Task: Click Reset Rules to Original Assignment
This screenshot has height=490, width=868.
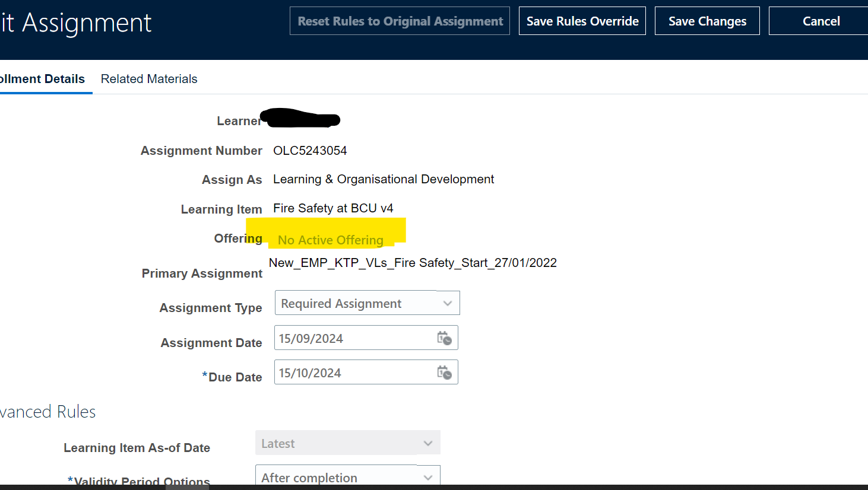Action: (399, 20)
